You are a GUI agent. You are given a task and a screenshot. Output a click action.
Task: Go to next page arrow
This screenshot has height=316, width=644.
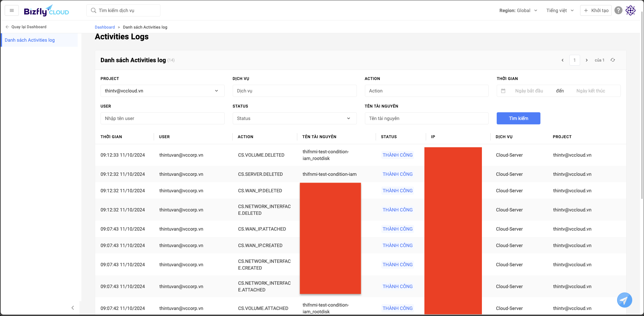click(x=586, y=60)
